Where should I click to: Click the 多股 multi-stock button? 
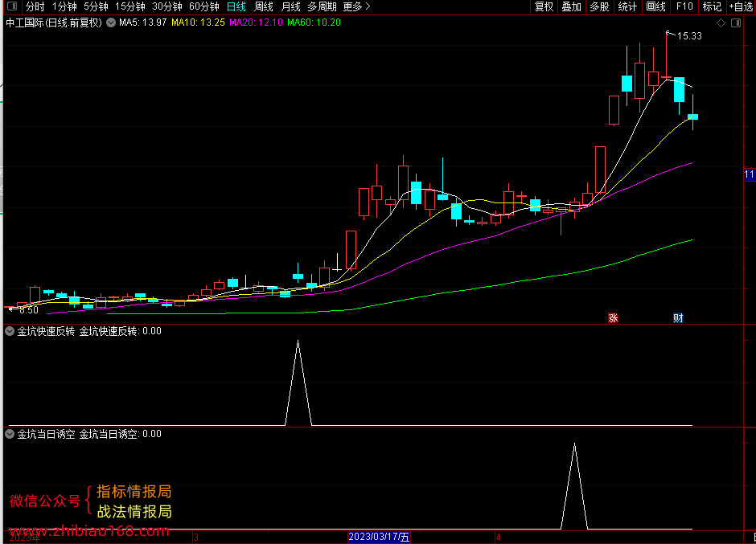coord(600,6)
